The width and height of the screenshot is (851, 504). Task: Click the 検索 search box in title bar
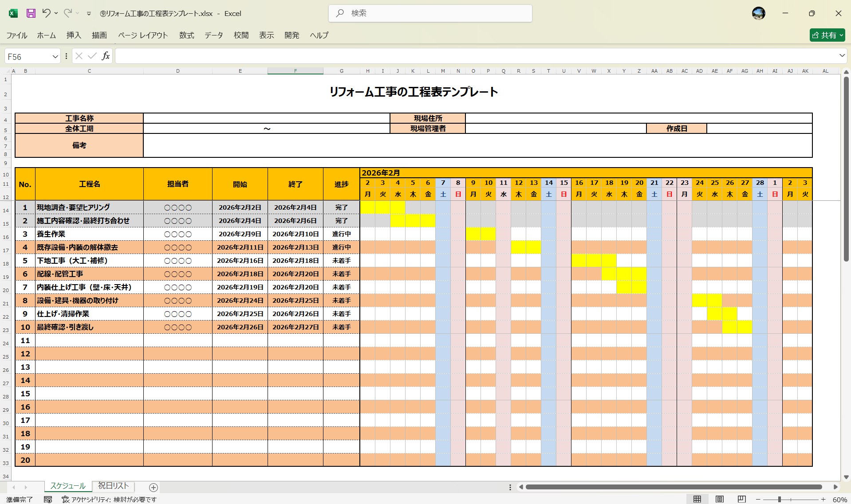tap(429, 13)
